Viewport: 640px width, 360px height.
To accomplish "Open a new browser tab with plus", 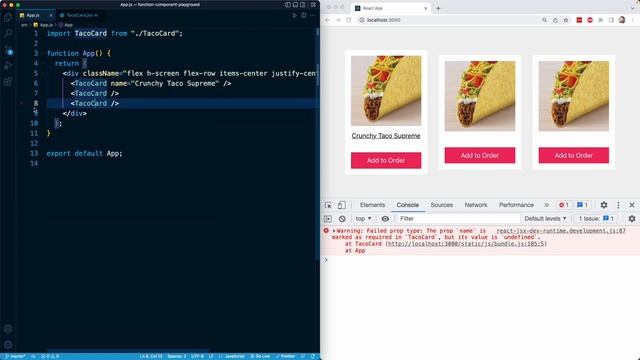I will (x=438, y=8).
